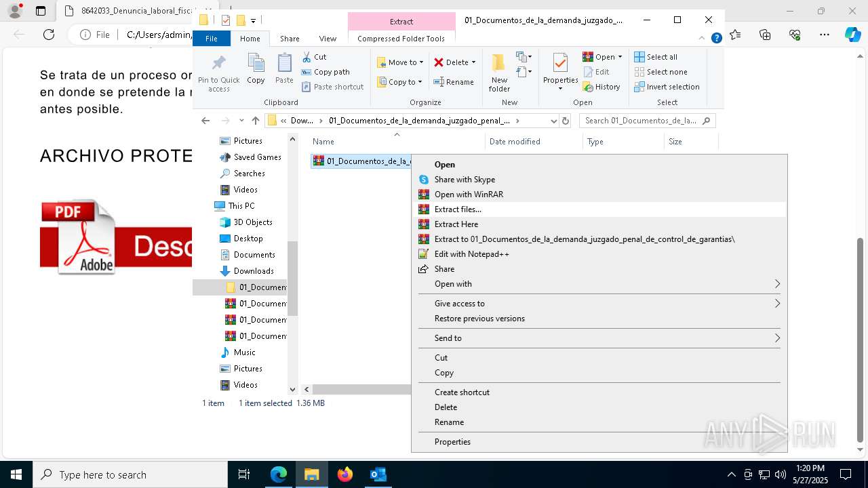Click the Windows Start button

click(x=16, y=474)
